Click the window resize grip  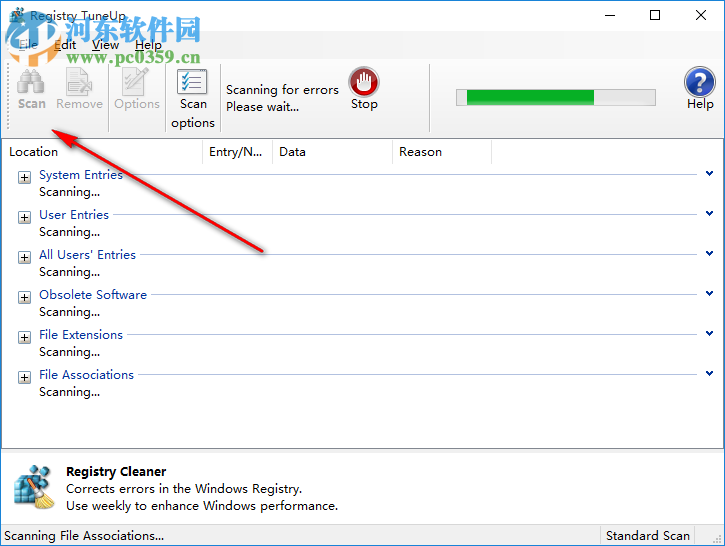click(x=718, y=539)
